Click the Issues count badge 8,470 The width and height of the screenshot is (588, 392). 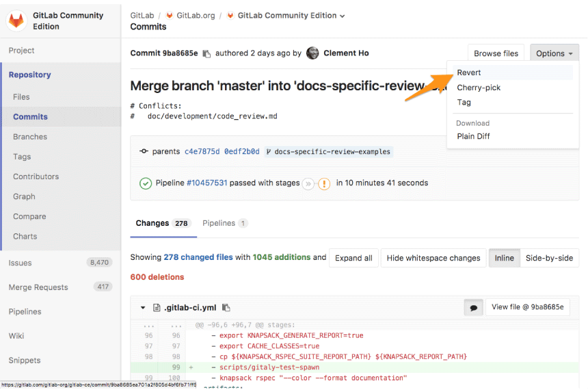[x=99, y=262]
